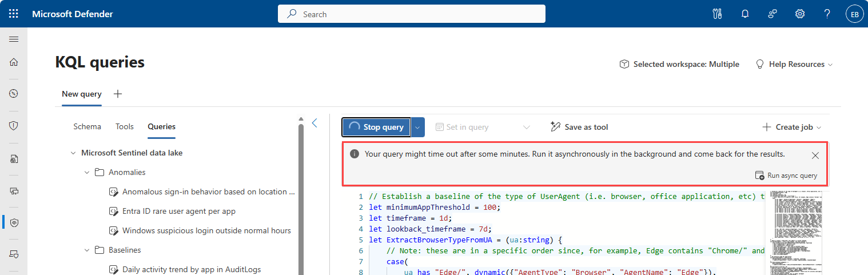The image size is (868, 275).
Task: Click the shield icon in the sidebar
Action: pos(14,125)
